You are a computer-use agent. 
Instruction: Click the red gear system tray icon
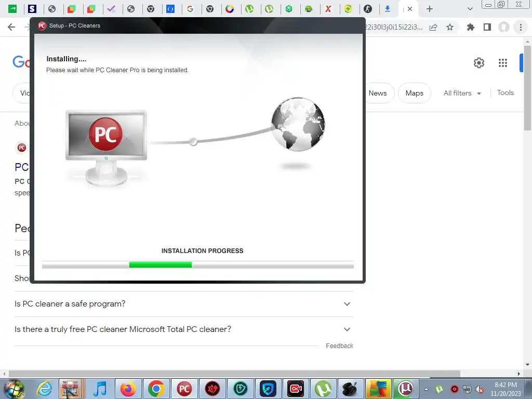454,389
